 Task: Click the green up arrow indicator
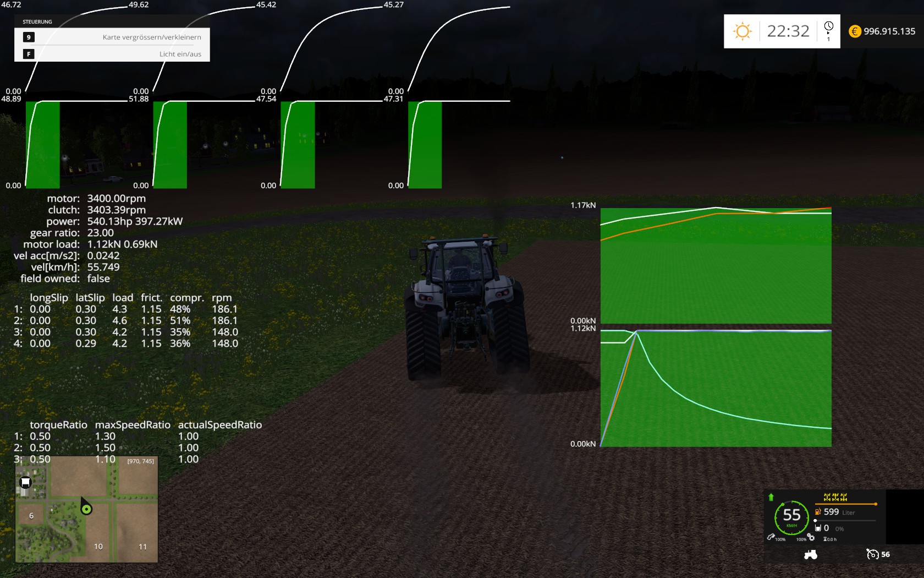coord(771,497)
